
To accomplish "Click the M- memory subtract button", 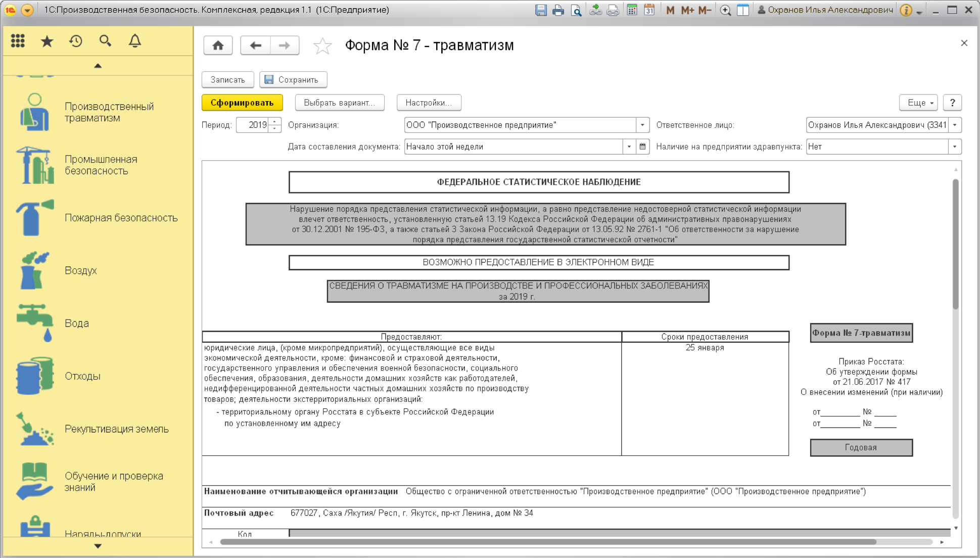I will 705,10.
